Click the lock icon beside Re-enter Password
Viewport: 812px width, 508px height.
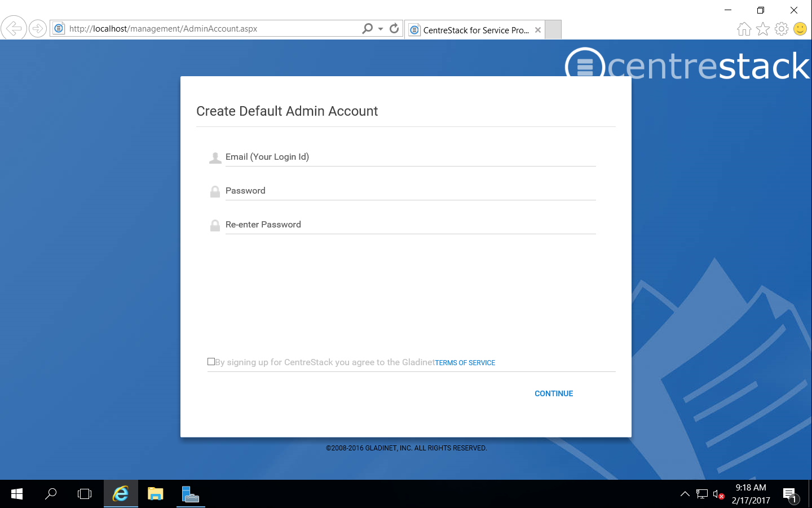click(x=215, y=226)
